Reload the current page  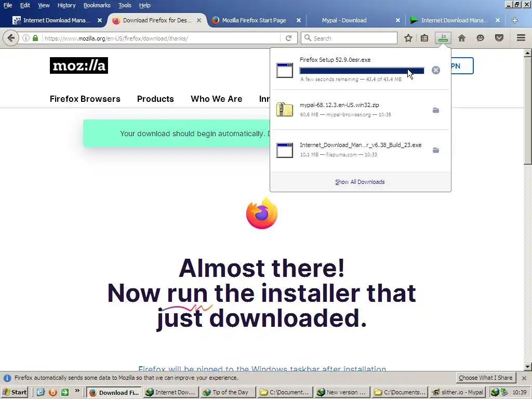pos(289,38)
